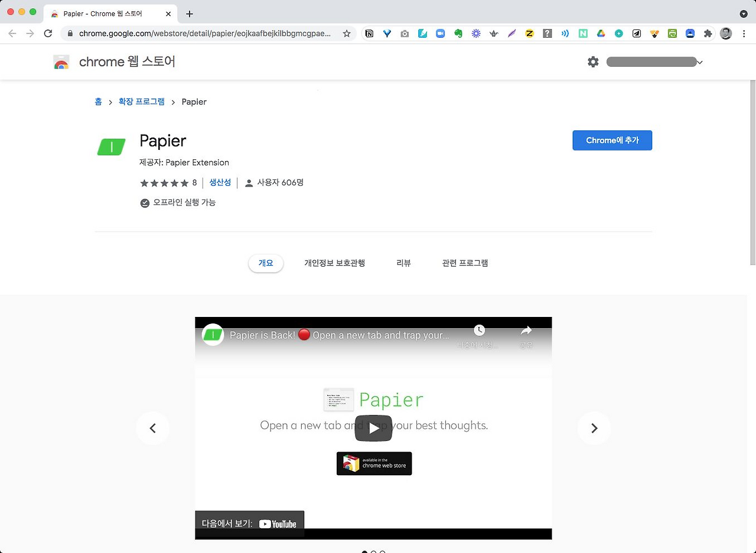Show the next carousel slide
Screen dimensions: 756x553
tap(594, 428)
